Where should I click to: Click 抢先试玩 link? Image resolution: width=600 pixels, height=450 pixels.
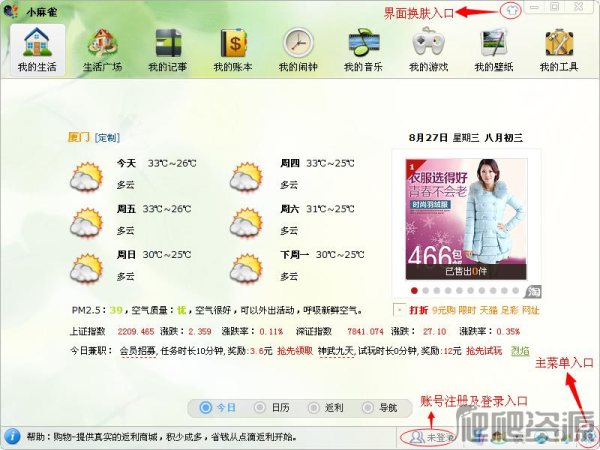(x=484, y=351)
